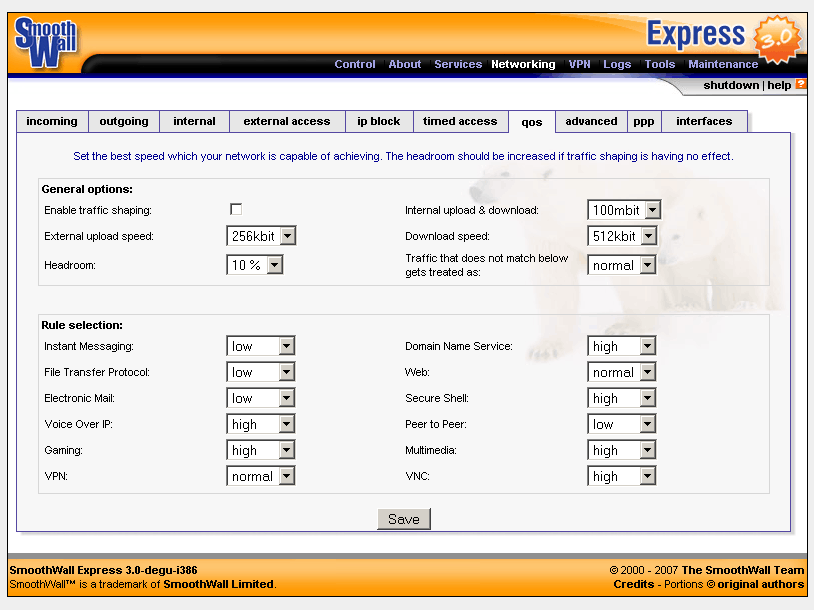Open the Web priority dropdown
This screenshot has width=814, height=610.
[621, 372]
